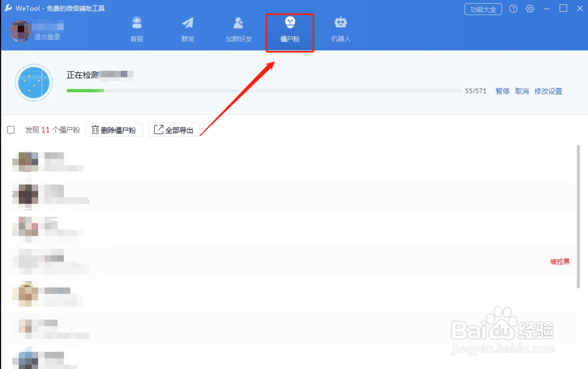Open the settings gear icon
Viewport: 588px width, 369px height.
click(x=530, y=8)
